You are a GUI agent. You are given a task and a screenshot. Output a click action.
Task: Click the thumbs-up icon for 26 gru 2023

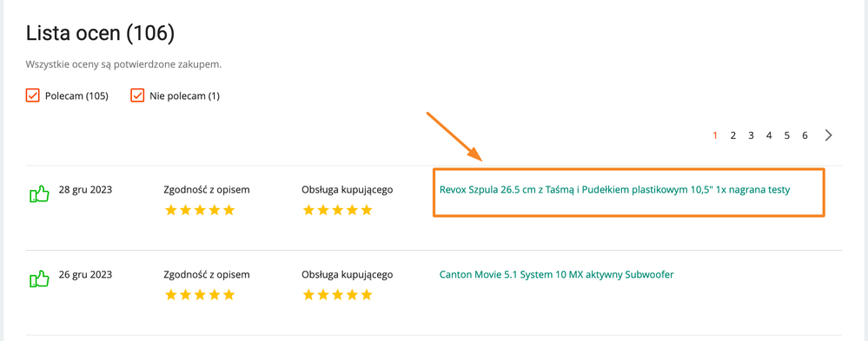click(x=39, y=279)
